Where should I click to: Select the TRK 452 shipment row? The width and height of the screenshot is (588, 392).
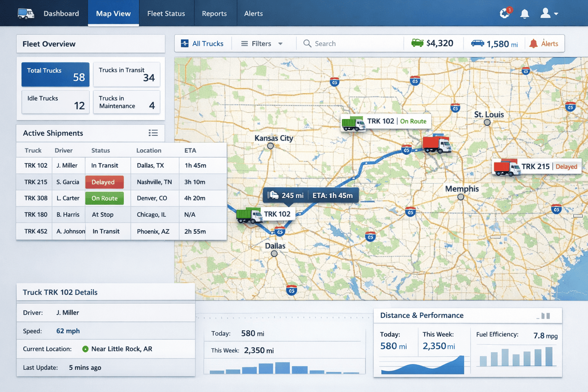(121, 231)
